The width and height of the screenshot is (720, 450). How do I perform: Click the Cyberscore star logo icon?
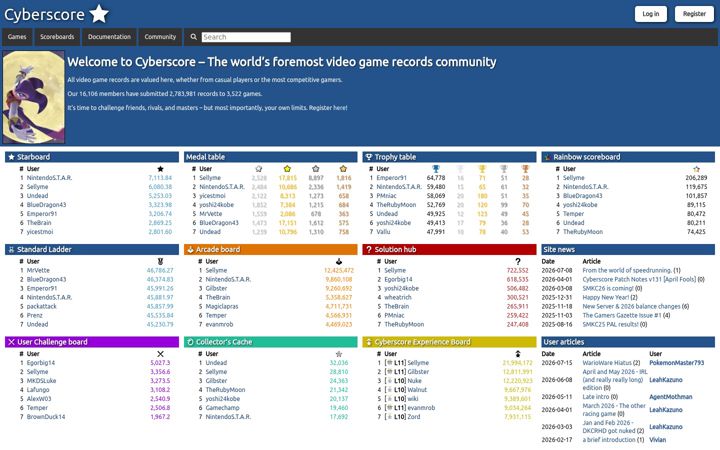point(99,13)
